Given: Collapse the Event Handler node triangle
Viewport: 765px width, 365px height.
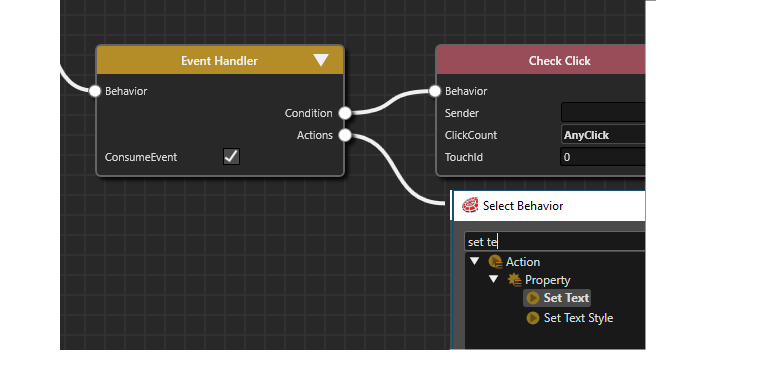Looking at the screenshot, I should [321, 60].
